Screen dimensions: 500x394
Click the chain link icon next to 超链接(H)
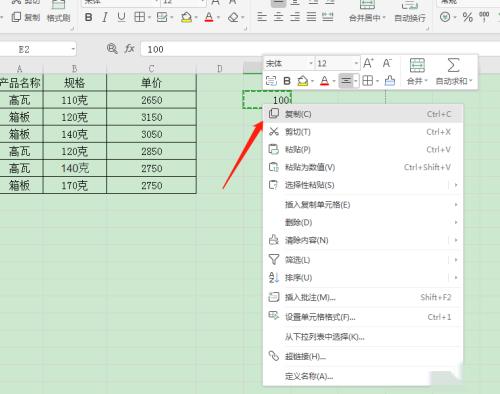coord(274,356)
